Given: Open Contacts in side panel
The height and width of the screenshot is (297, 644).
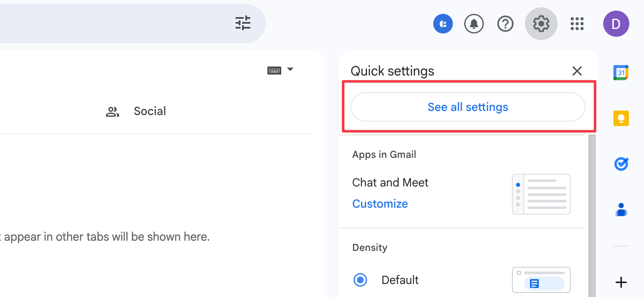Looking at the screenshot, I should pyautogui.click(x=621, y=210).
